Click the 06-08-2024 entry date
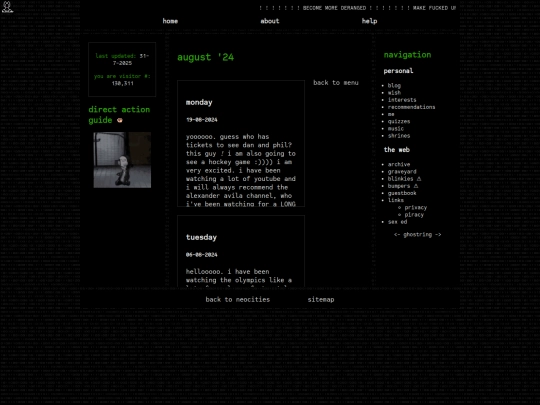Viewport: 540px width, 405px height. point(201,255)
